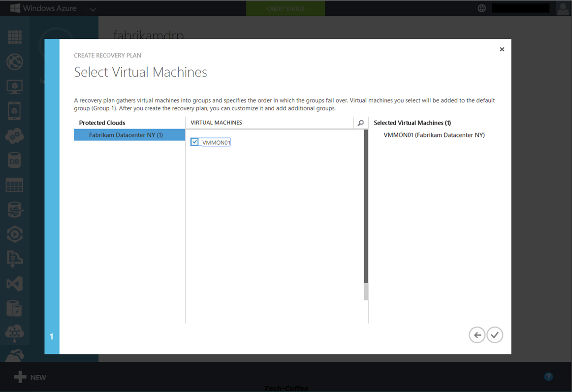
Task: Confirm recovery plan with checkmark button
Action: point(495,335)
